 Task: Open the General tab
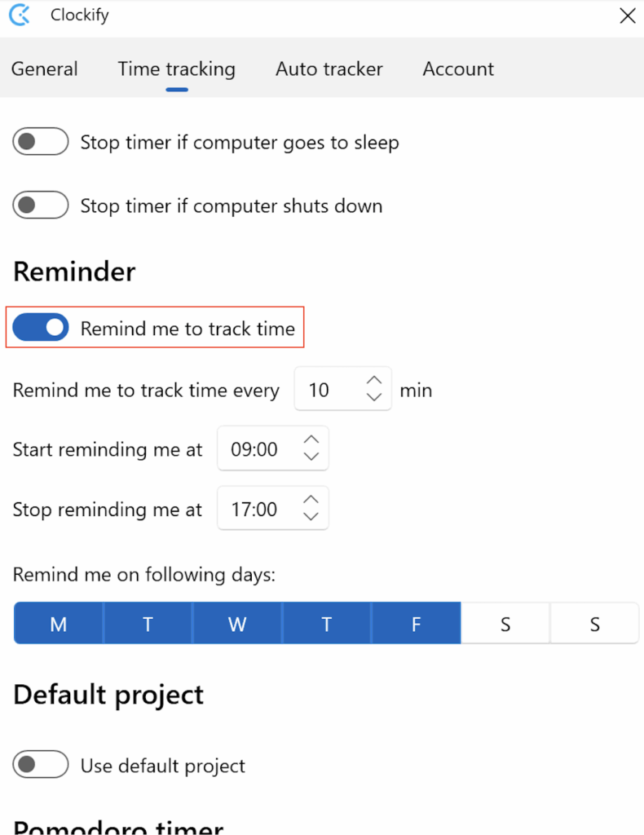(x=45, y=69)
